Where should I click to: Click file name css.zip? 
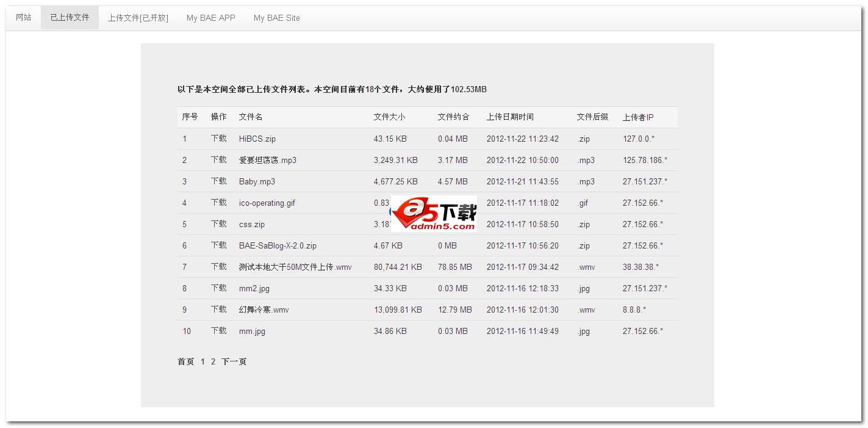252,224
